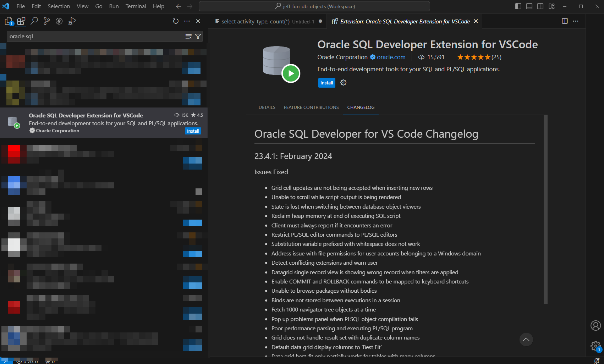Click '23.4.1: February 2024' heading
The width and height of the screenshot is (604, 364).
click(293, 156)
